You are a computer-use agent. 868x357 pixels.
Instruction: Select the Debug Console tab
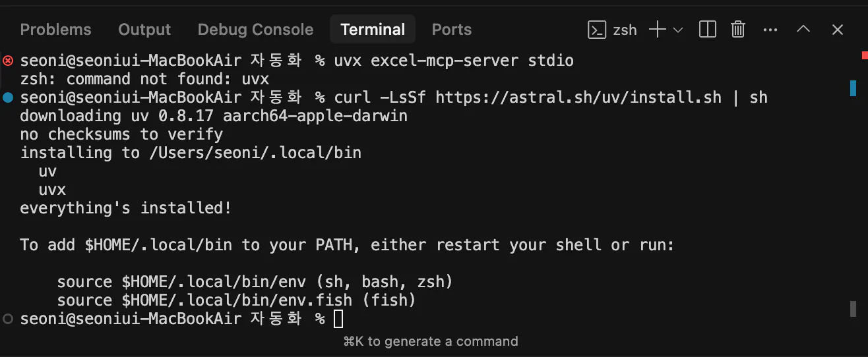pyautogui.click(x=255, y=30)
